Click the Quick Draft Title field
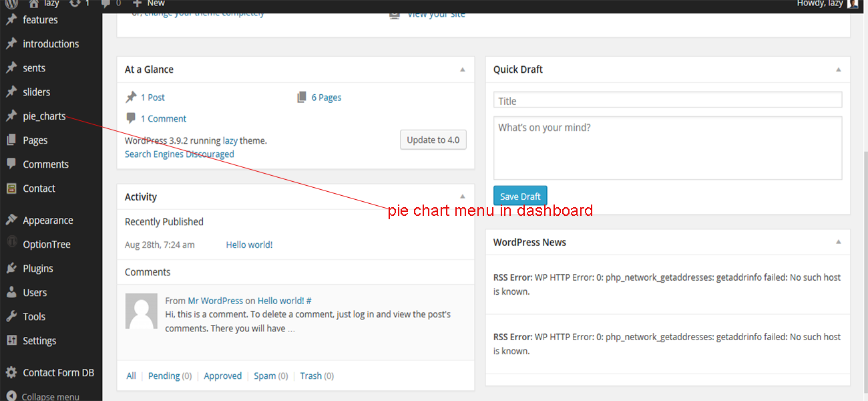The width and height of the screenshot is (868, 401). point(668,101)
